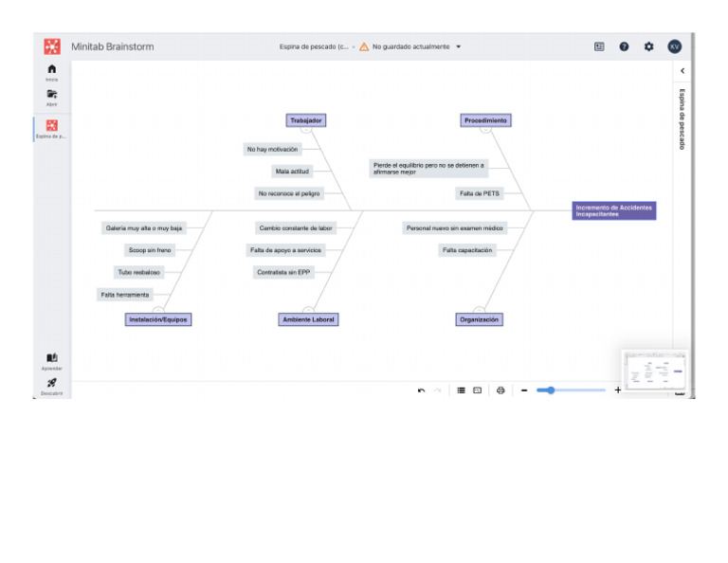728x563 pixels.
Task: Click the zoom slider handle
Action: tap(550, 390)
